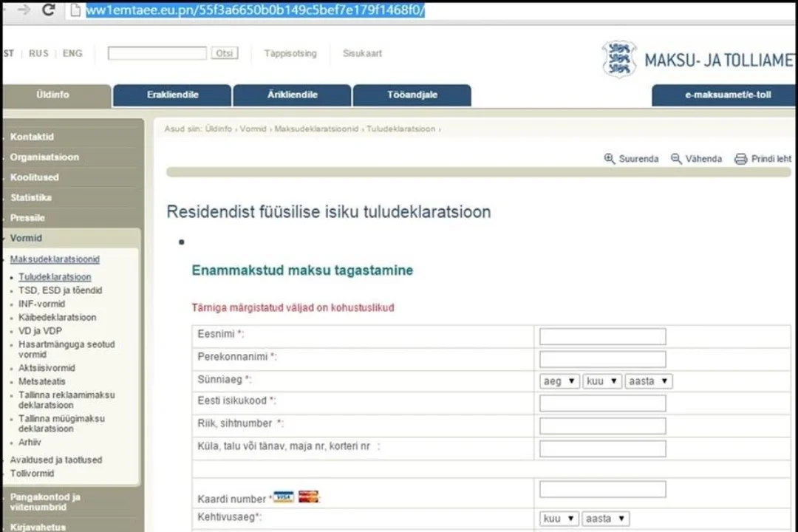
Task: Click the Visa card icon
Action: point(284,497)
